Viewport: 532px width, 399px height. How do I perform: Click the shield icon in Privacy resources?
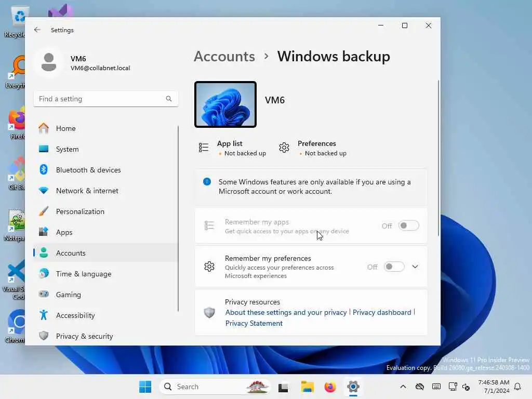(209, 312)
